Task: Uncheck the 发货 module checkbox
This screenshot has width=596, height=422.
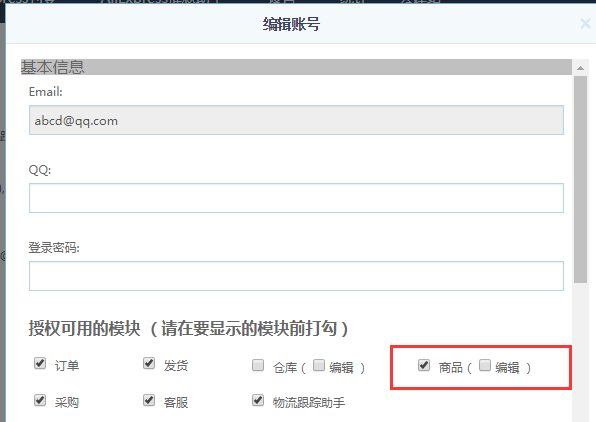Action: pyautogui.click(x=149, y=363)
